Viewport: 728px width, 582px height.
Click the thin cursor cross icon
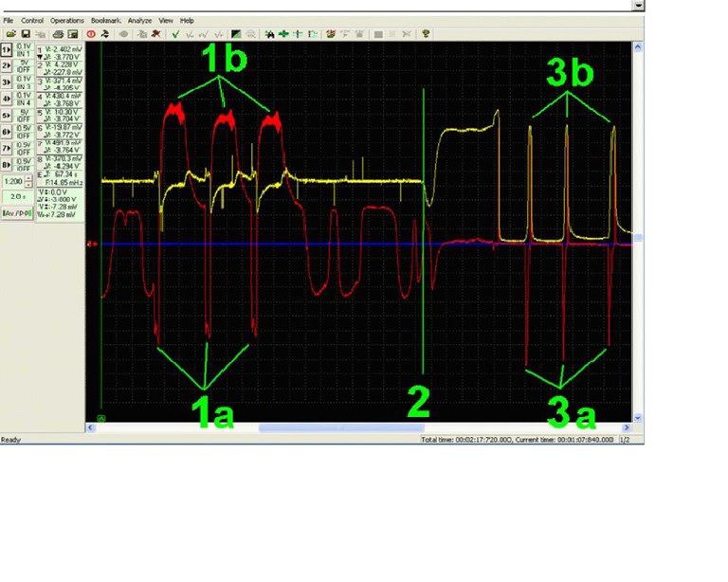298,34
